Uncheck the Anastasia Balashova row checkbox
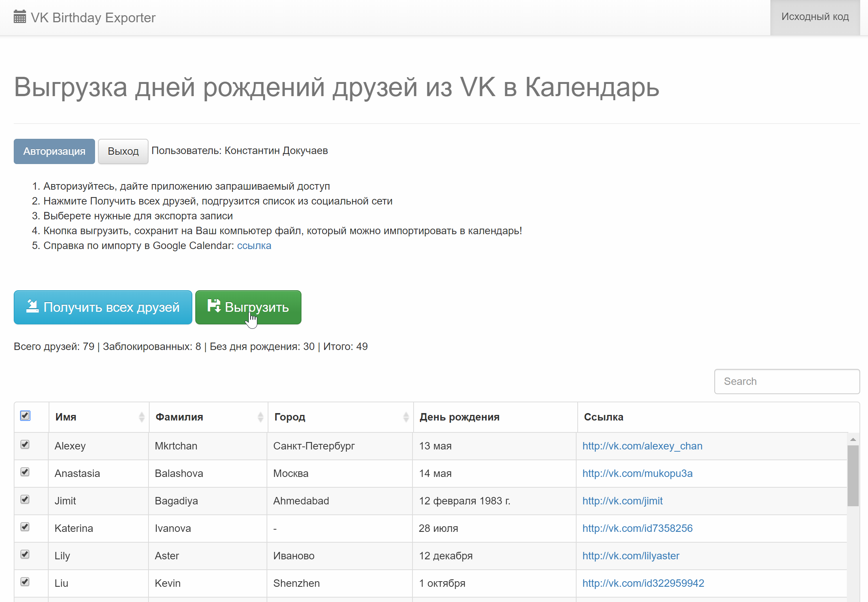The height and width of the screenshot is (602, 868). 25,472
